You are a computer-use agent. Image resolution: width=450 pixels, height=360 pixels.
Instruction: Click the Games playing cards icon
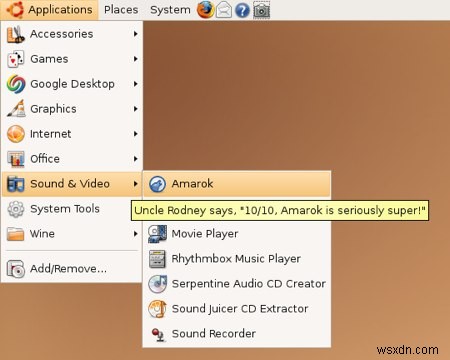click(16, 59)
